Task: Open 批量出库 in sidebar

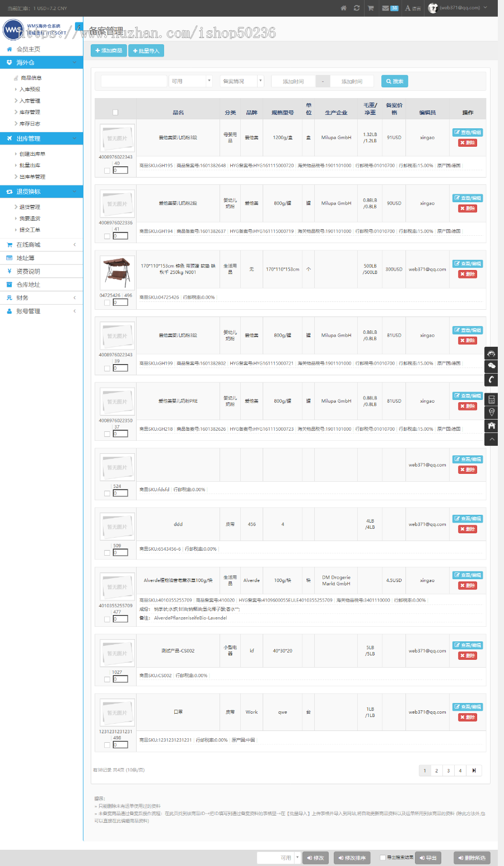Action: click(30, 165)
